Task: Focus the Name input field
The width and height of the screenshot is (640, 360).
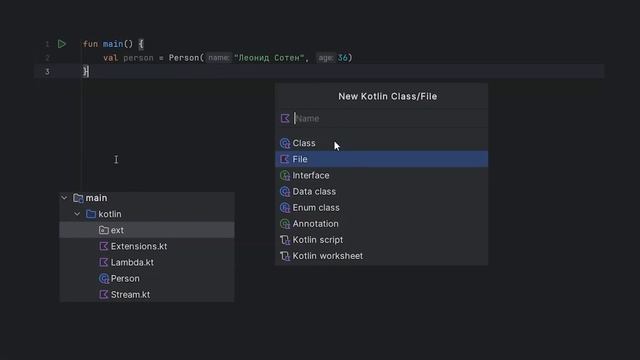Action: pos(390,118)
